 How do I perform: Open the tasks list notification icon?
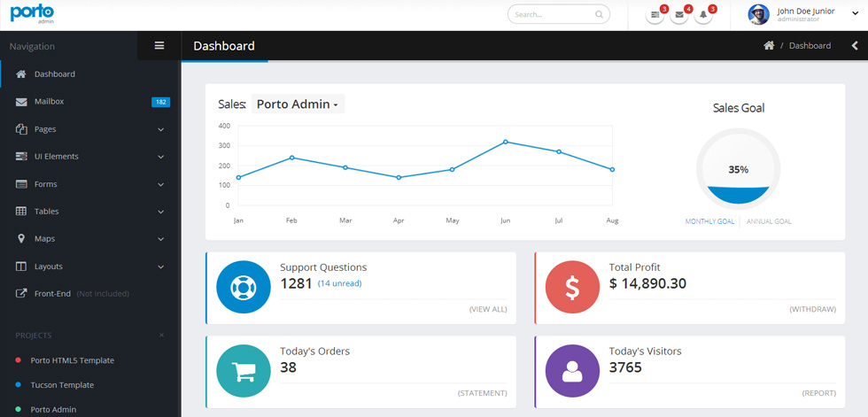655,15
